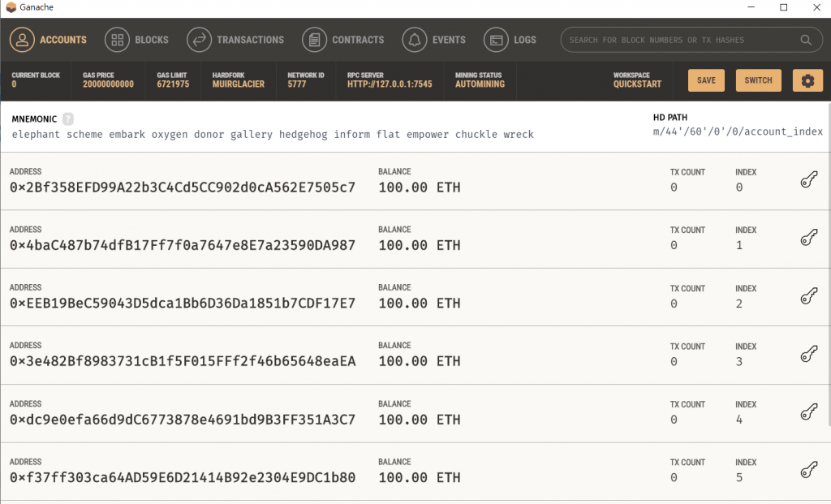Select address 0x4baC487b74dfB17Ff7f0a7647e8E7a23590DA987

point(183,245)
